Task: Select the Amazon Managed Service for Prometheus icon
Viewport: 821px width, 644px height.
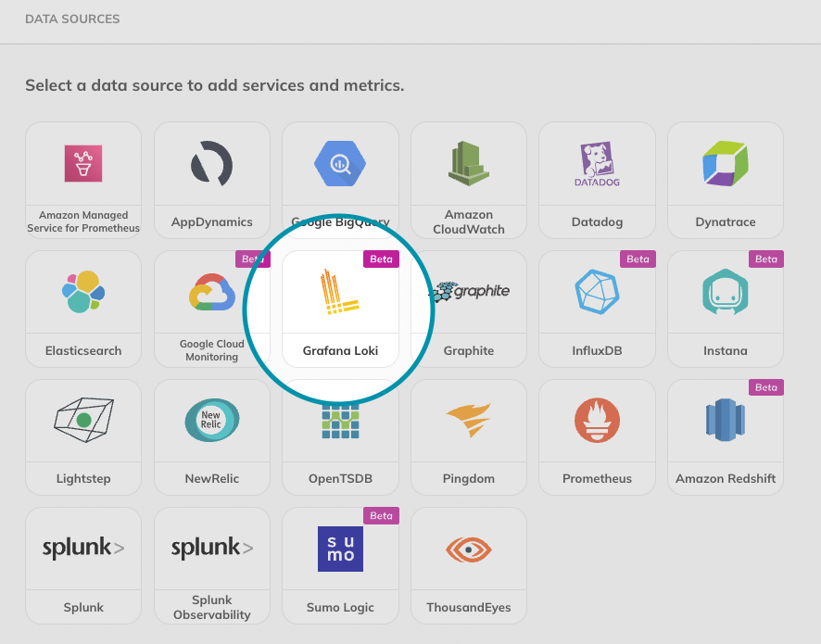Action: (x=82, y=163)
